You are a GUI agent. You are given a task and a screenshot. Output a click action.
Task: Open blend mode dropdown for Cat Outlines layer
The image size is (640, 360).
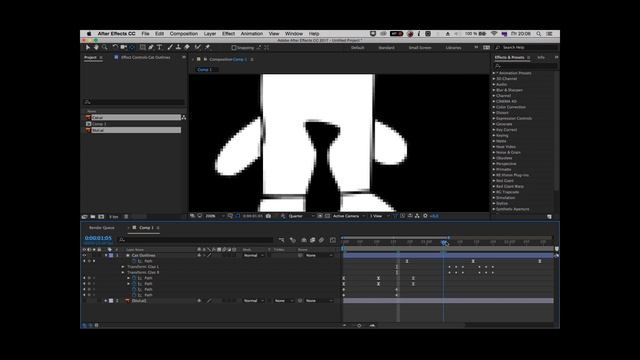(x=253, y=256)
